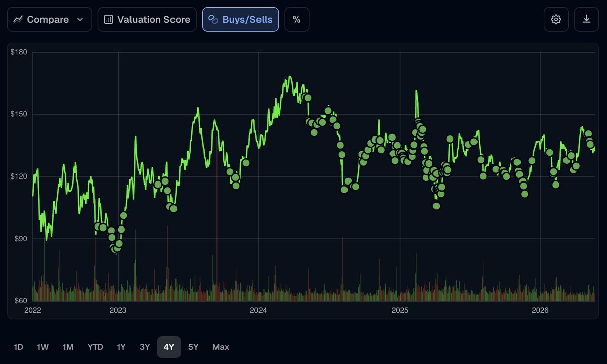Click the 2026 date axis label
This screenshot has height=364, width=607.
click(x=540, y=310)
